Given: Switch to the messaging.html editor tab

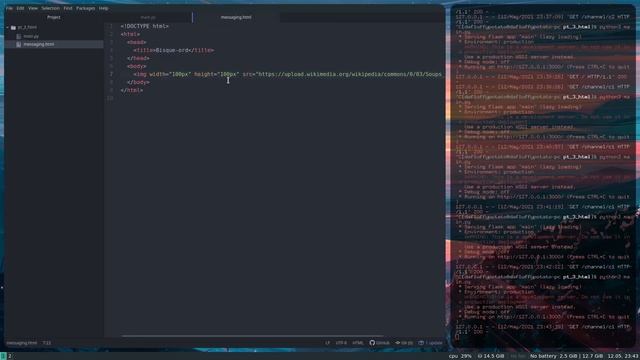Looking at the screenshot, I should point(236,18).
